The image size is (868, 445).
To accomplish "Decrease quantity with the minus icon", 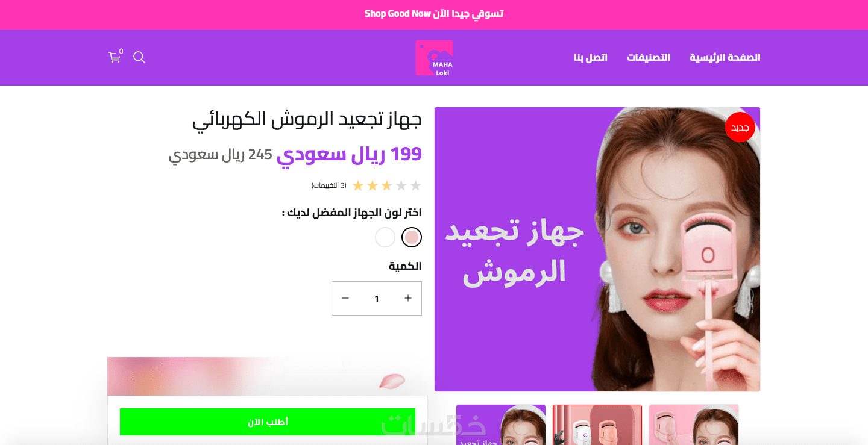I will point(345,298).
